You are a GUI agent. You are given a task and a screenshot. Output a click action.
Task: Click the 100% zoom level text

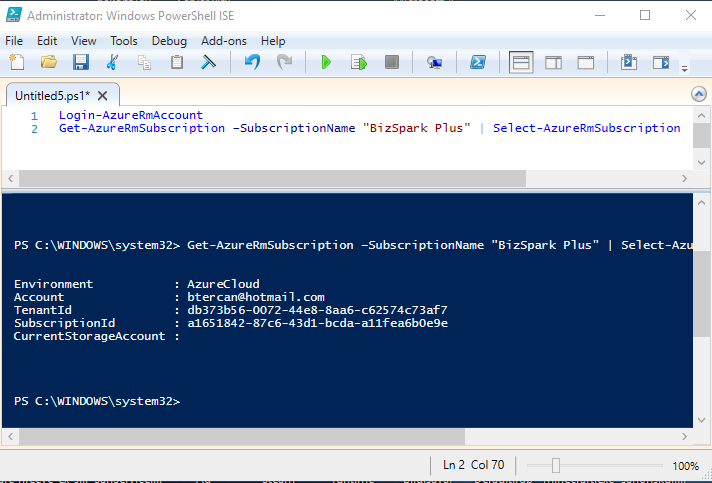click(685, 466)
